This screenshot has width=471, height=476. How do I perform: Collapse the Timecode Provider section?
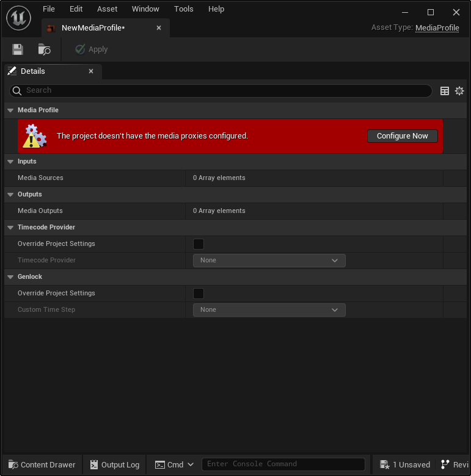(x=10, y=228)
